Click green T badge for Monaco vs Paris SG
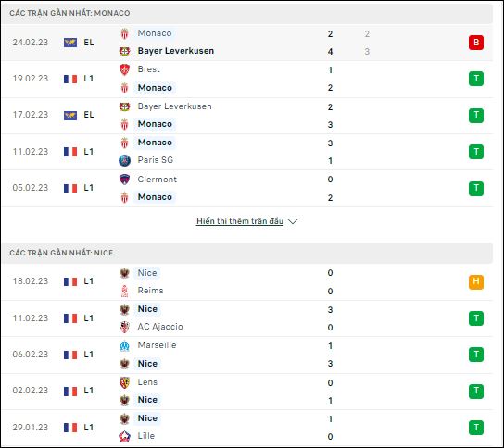 coord(476,152)
